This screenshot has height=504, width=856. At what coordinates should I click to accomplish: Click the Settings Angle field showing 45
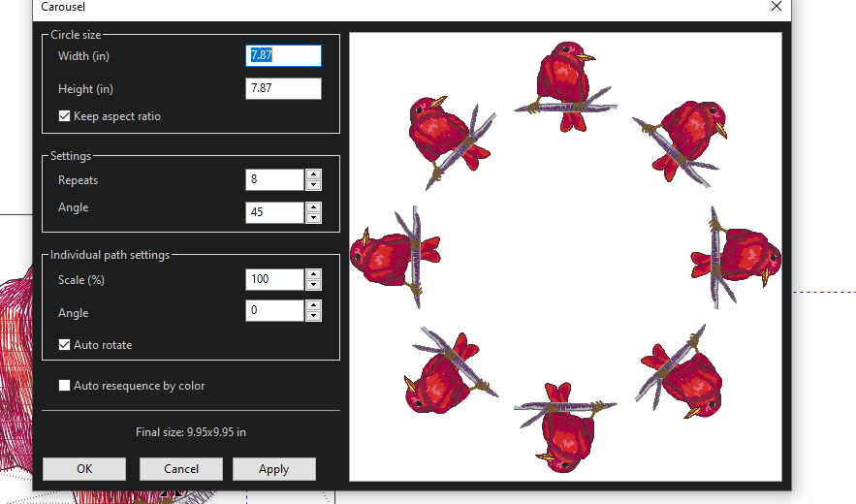274,212
